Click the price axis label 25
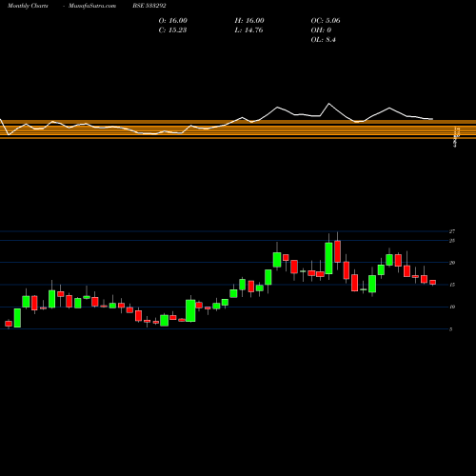This screenshot has height=476, width=476. click(452, 241)
